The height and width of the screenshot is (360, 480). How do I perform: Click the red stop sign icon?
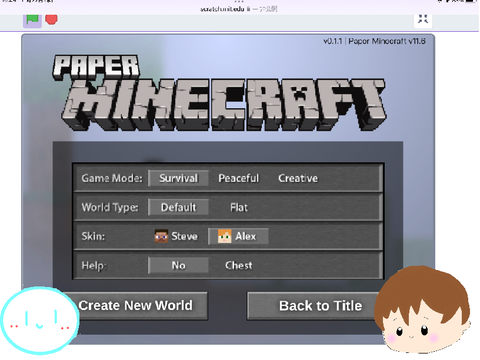point(51,19)
